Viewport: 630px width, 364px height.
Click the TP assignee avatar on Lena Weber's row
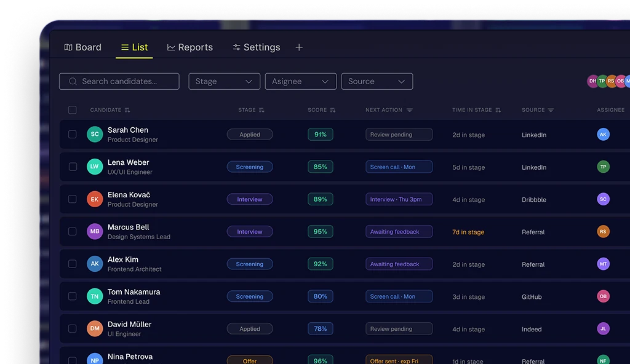click(x=603, y=167)
